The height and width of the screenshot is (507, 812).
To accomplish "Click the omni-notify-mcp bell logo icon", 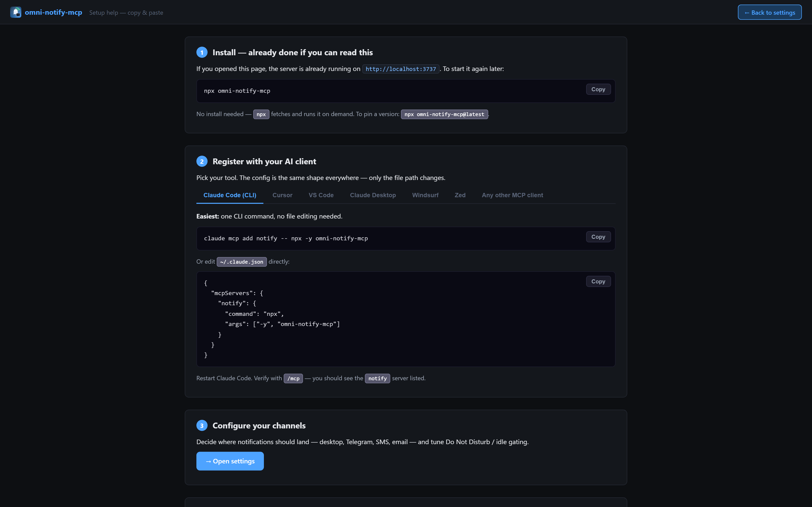I will click(16, 12).
